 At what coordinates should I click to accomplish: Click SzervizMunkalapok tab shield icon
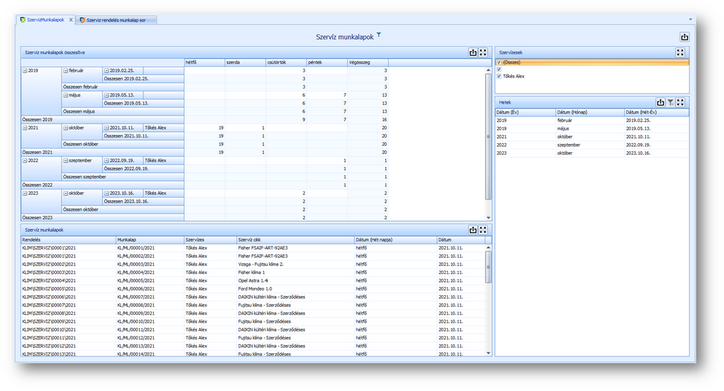[x=23, y=20]
